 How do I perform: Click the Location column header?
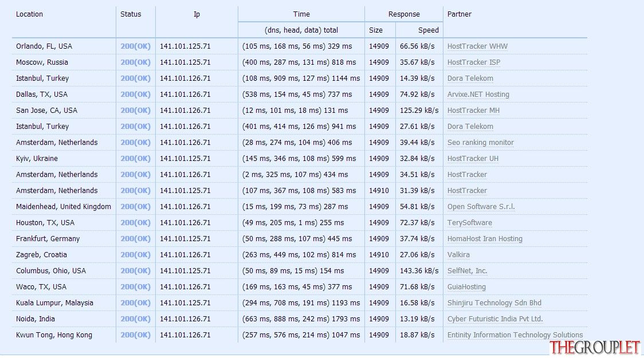(x=29, y=14)
